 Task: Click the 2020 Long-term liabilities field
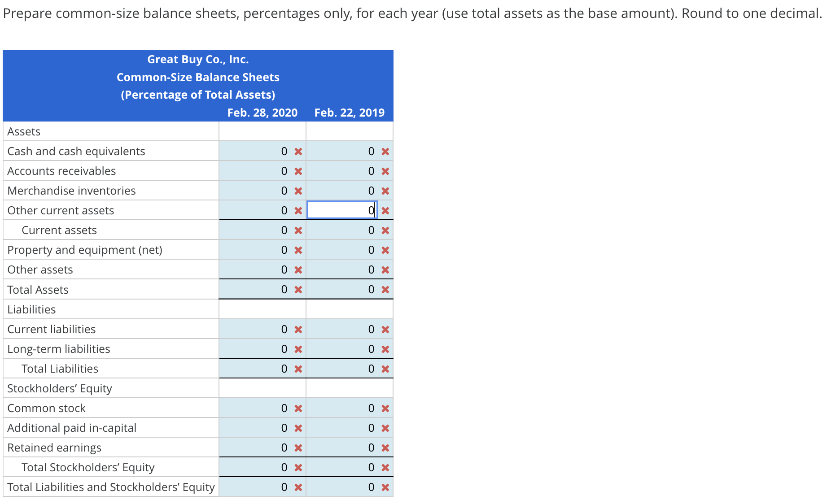tap(255, 349)
